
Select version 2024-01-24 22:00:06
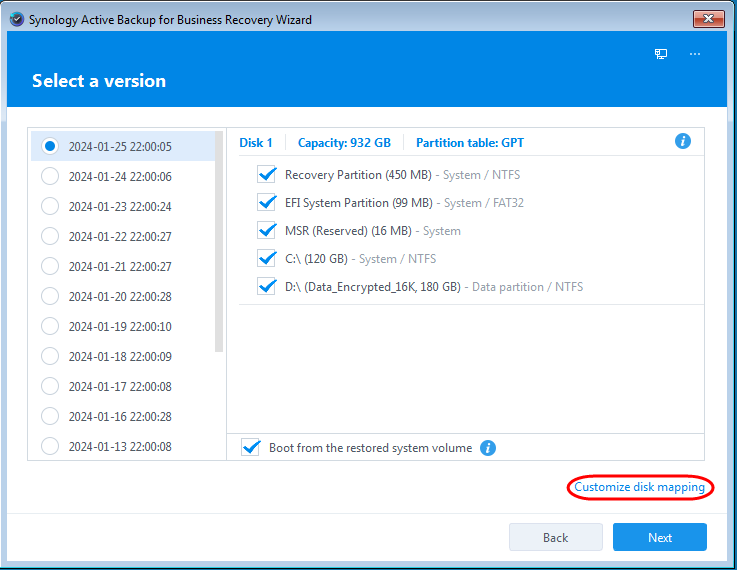tap(50, 176)
